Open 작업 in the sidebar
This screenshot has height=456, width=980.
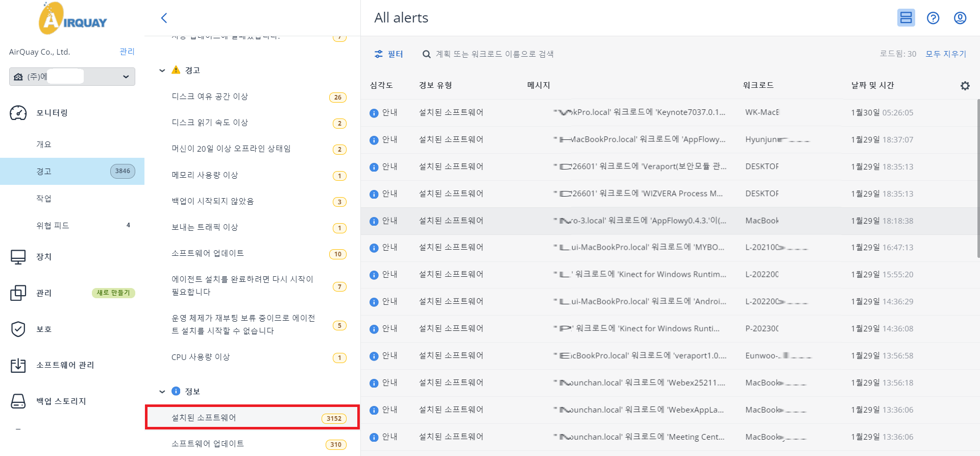[x=44, y=199]
